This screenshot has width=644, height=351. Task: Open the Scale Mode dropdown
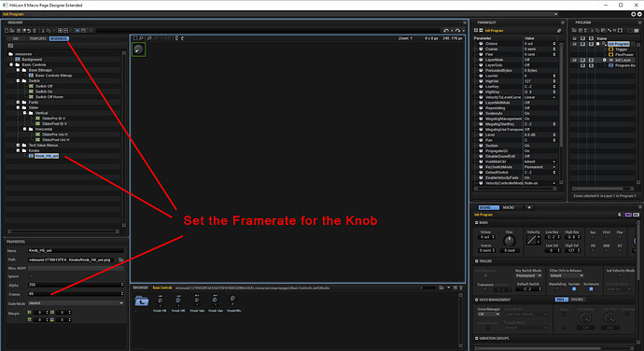[76, 303]
